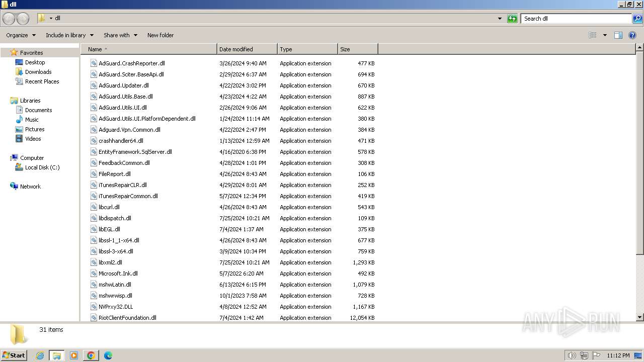Open Internet Explorer from taskbar
Image resolution: width=644 pixels, height=362 pixels.
(40, 355)
